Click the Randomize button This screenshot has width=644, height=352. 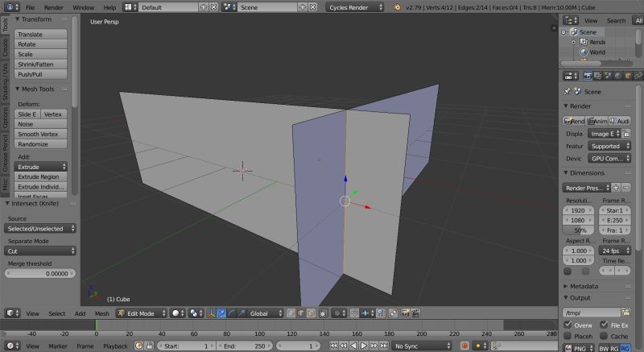coord(41,144)
